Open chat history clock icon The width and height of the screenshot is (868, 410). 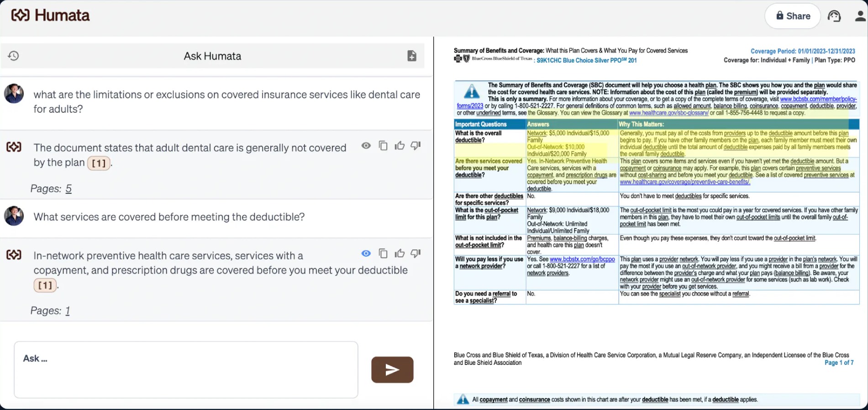click(13, 56)
